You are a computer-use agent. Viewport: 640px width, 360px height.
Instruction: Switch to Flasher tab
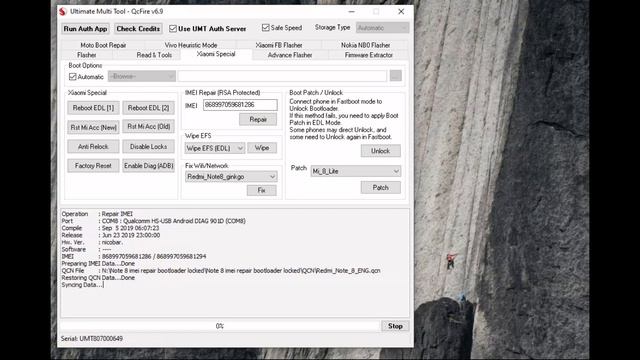(87, 55)
